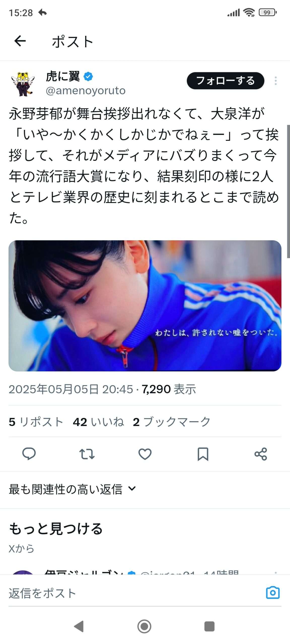View the 42 いいね list

point(98,422)
